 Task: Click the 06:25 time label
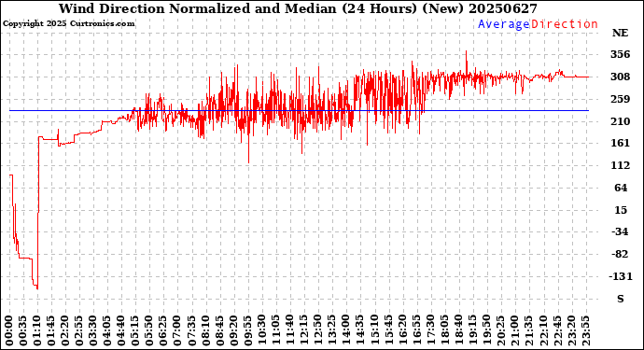163,331
